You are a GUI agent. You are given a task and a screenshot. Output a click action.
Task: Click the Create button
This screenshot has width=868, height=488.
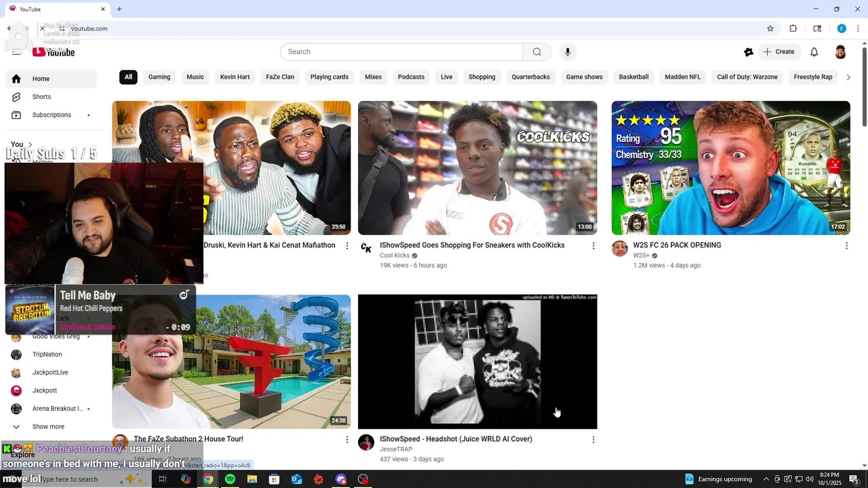[778, 52]
